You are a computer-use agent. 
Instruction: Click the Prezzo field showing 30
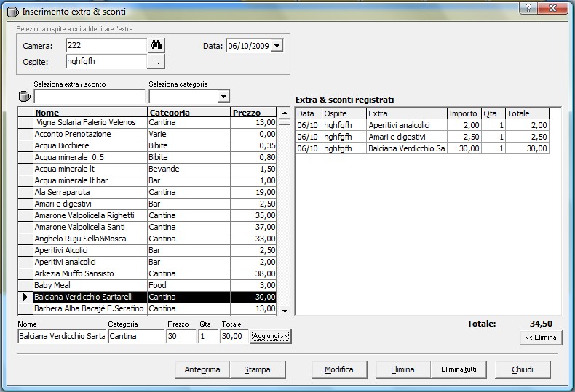click(x=181, y=336)
